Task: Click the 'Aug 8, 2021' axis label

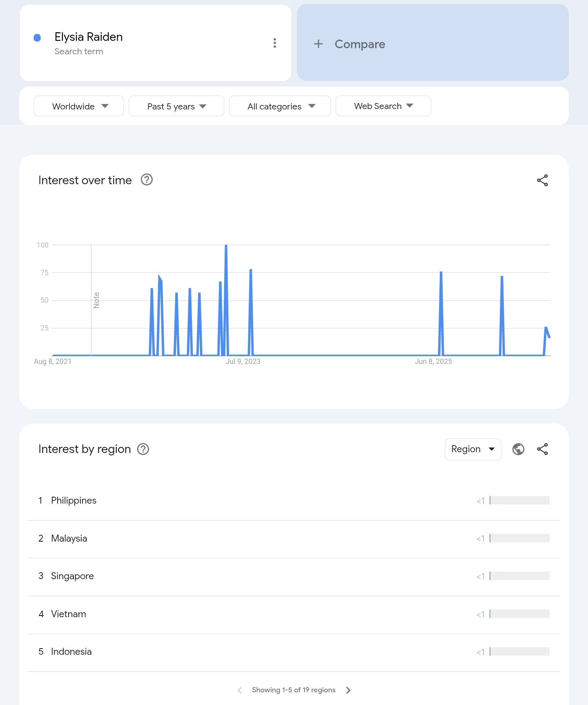Action: tap(53, 361)
